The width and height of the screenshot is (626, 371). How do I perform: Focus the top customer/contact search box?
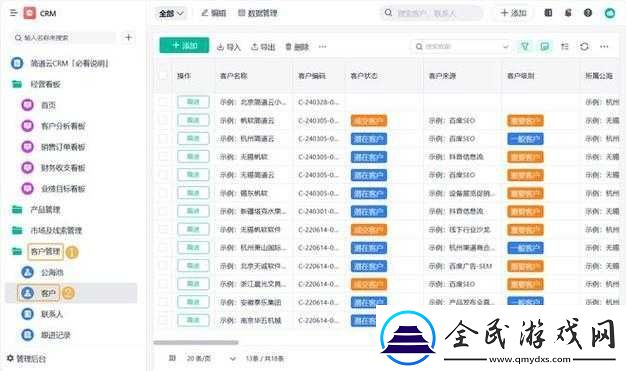431,13
